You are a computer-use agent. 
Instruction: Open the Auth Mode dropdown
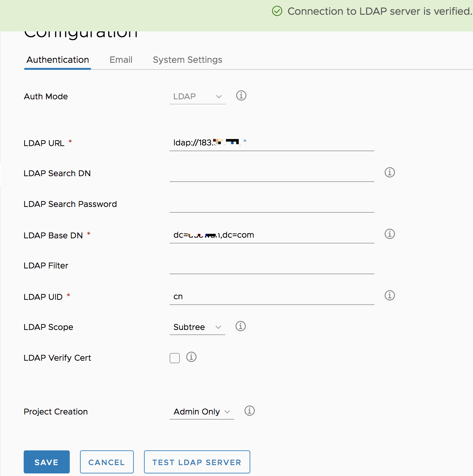click(197, 96)
